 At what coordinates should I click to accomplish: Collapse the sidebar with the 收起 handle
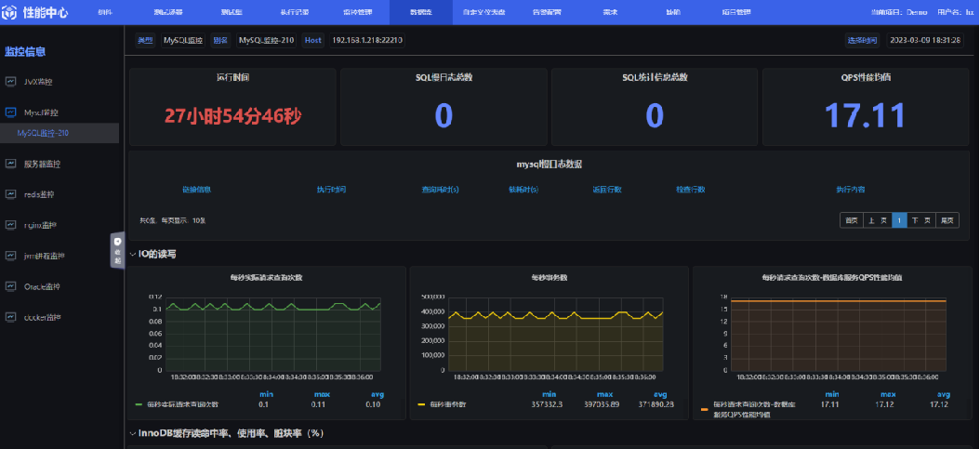(117, 250)
